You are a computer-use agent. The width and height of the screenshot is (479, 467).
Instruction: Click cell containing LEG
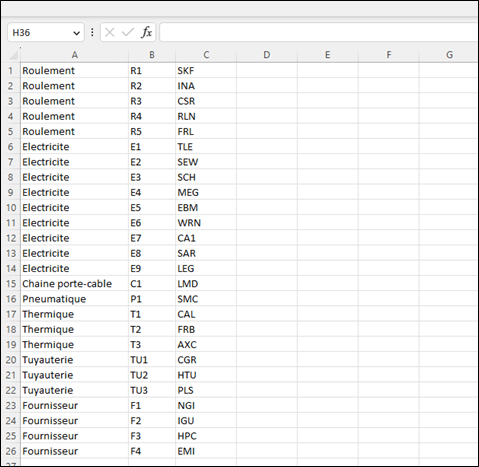(x=206, y=268)
